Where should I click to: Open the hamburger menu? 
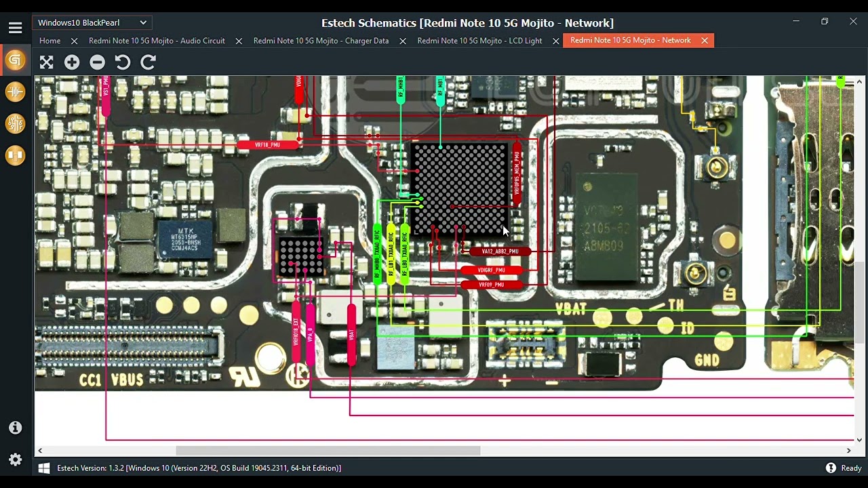(x=15, y=28)
